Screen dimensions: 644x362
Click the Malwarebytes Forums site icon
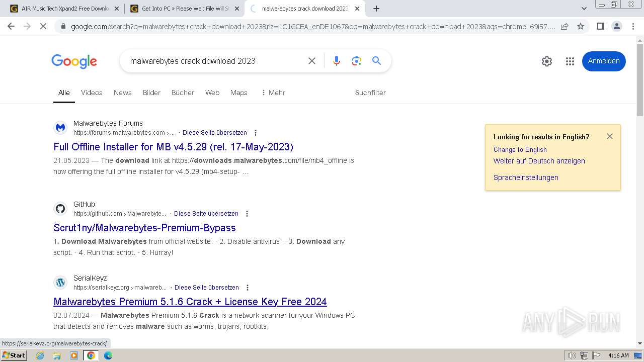pos(60,128)
